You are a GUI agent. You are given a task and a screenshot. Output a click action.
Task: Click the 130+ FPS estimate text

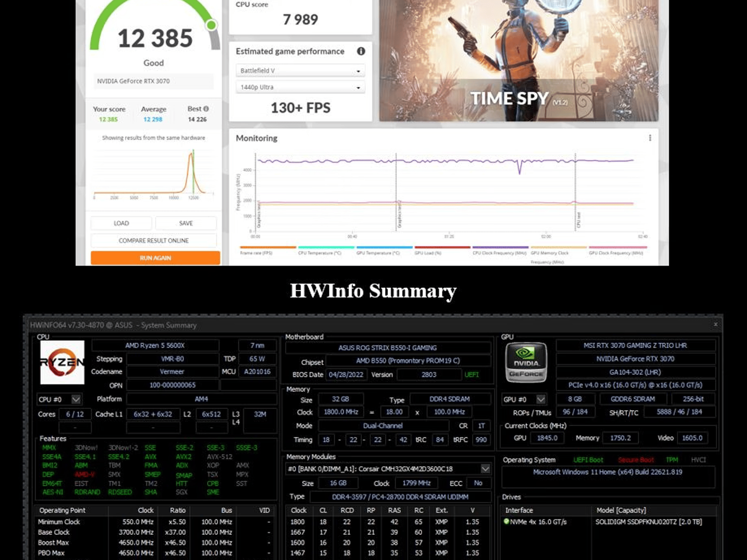(301, 108)
